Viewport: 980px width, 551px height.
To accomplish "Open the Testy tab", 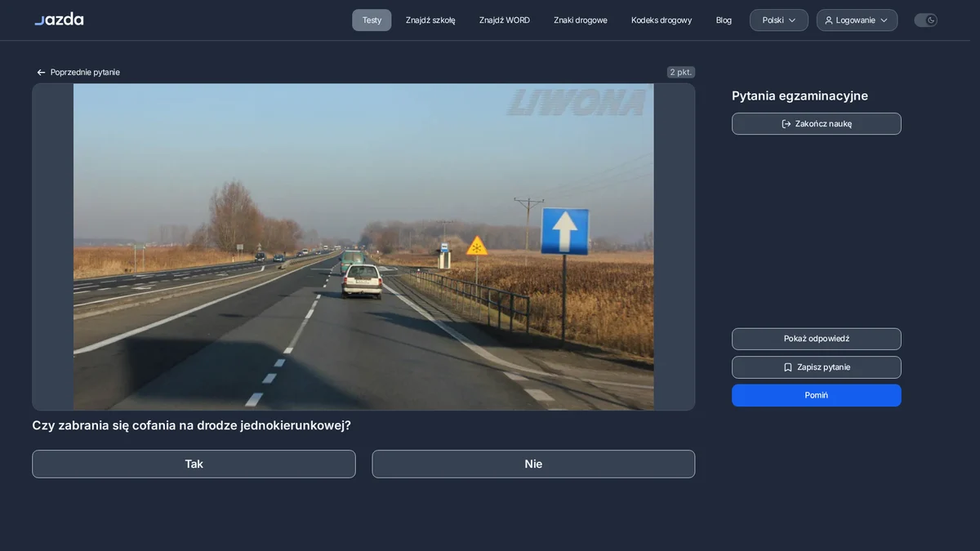I will pos(372,20).
